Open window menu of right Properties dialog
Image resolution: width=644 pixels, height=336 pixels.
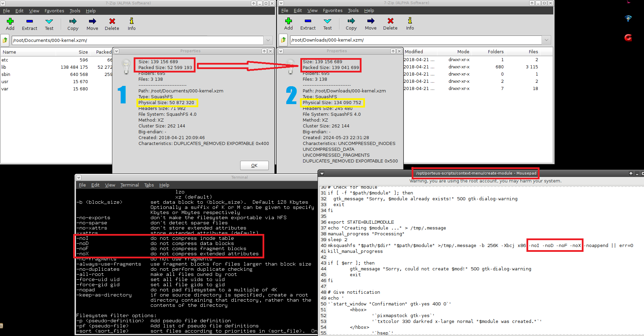click(281, 51)
